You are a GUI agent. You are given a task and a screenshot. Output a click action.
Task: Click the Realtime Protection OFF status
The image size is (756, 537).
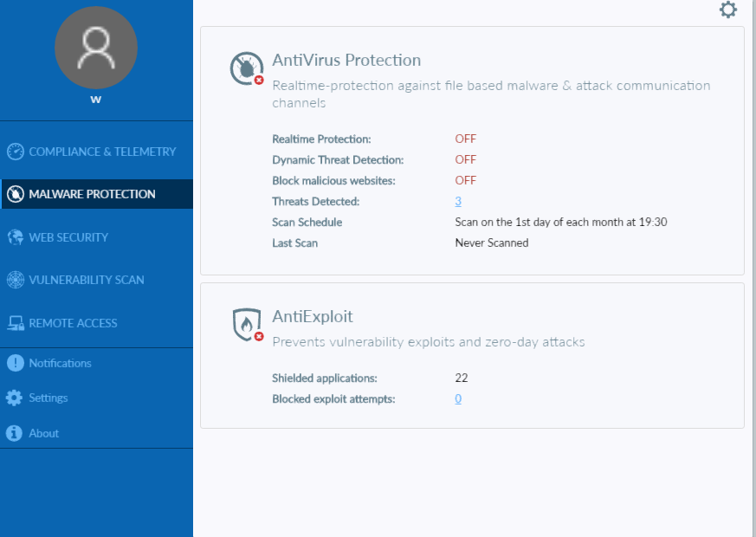466,139
